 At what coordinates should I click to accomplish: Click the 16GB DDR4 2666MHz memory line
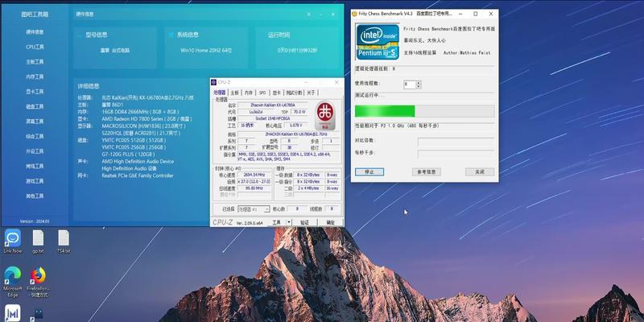tap(140, 112)
